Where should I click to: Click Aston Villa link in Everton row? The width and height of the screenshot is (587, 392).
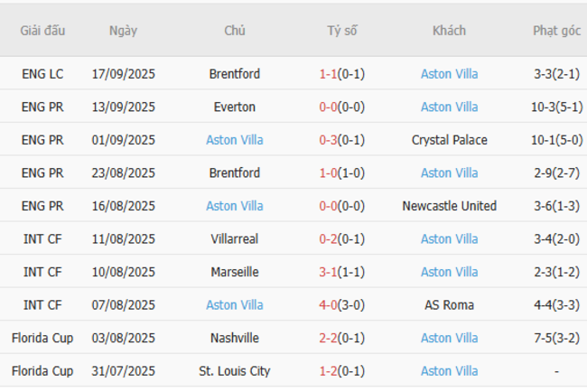(449, 107)
